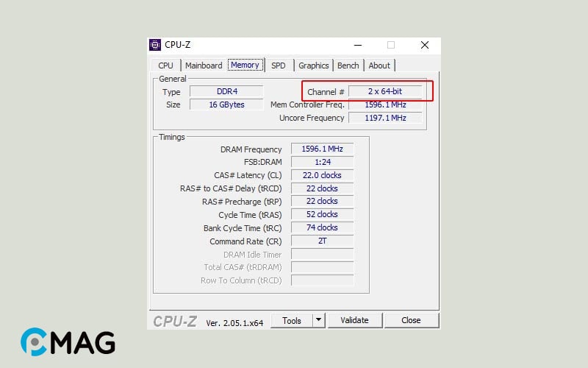Screen dimensions: 588x368
Task: Click the Channel # label
Action: pyautogui.click(x=326, y=92)
